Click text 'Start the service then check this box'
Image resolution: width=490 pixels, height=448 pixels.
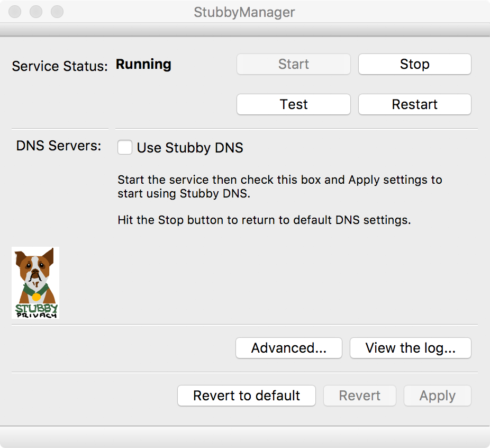click(x=219, y=180)
